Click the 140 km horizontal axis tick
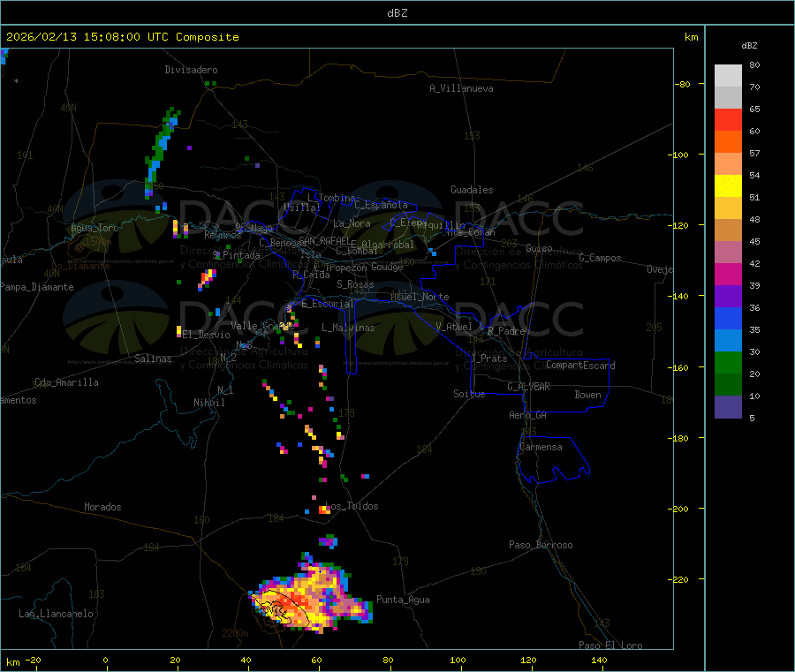The height and width of the screenshot is (672, 795). 599,660
